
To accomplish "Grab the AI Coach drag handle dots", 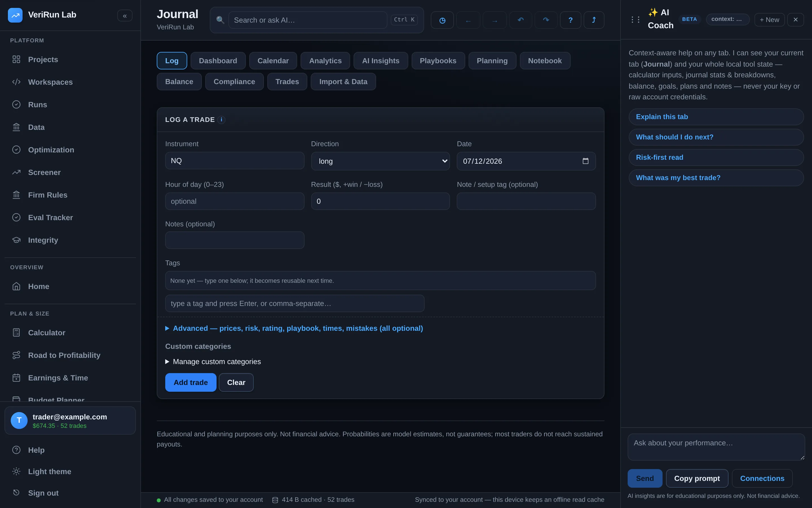I will [635, 19].
